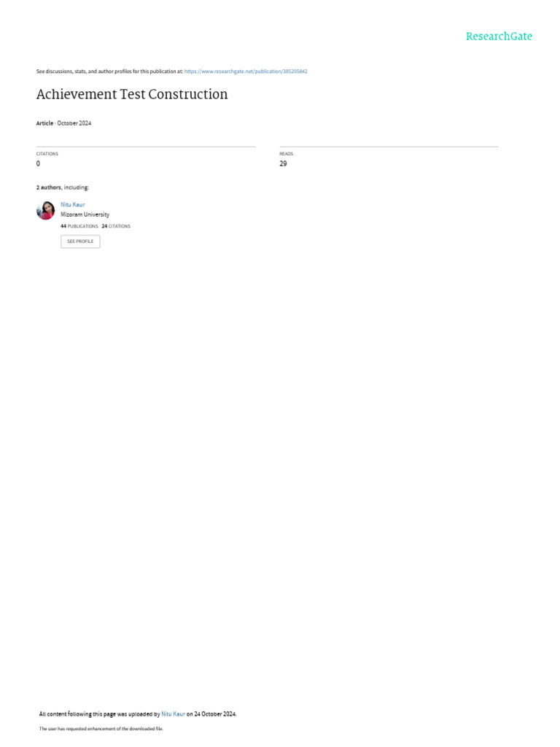
Task: Click the ResearchGate logo
Action: [499, 36]
